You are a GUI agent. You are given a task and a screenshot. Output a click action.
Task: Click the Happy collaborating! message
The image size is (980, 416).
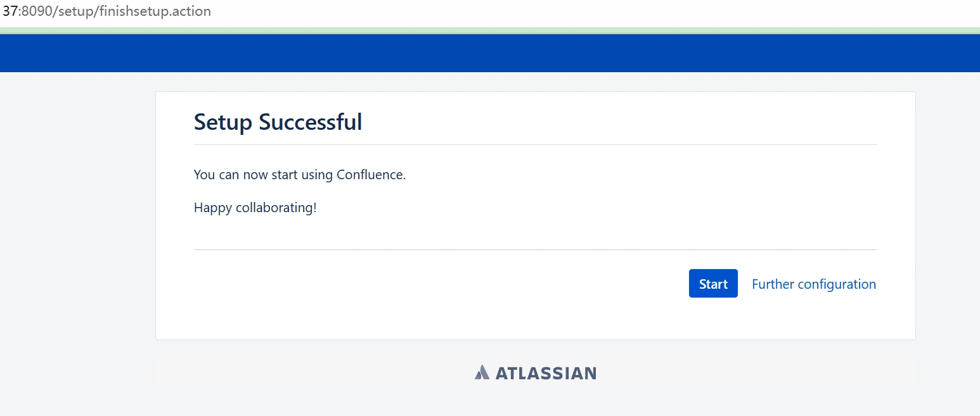255,208
